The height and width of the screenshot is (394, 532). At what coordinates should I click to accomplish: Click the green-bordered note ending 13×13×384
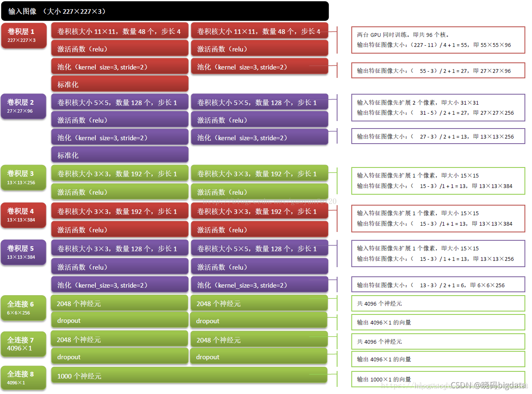(x=438, y=181)
